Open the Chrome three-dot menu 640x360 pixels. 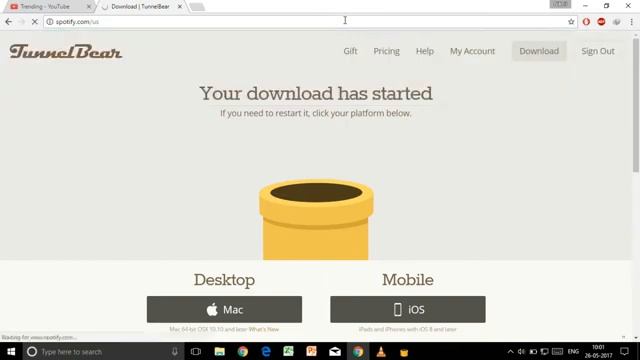point(631,22)
